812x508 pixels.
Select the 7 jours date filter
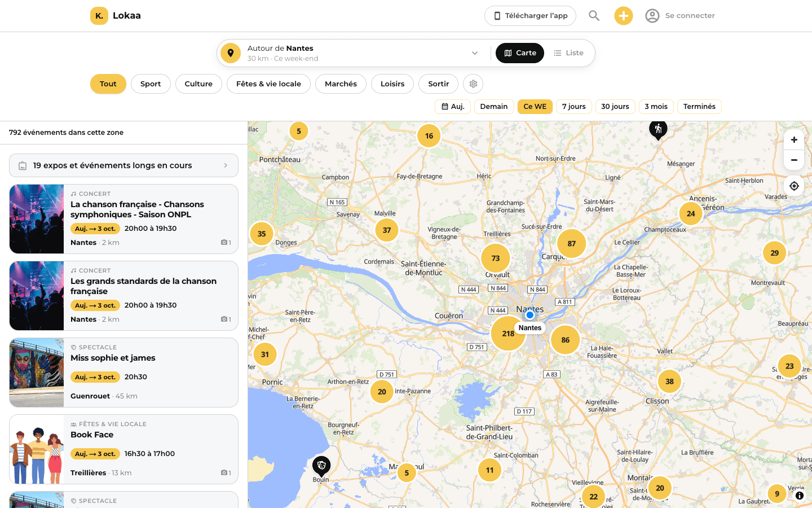[x=574, y=107]
